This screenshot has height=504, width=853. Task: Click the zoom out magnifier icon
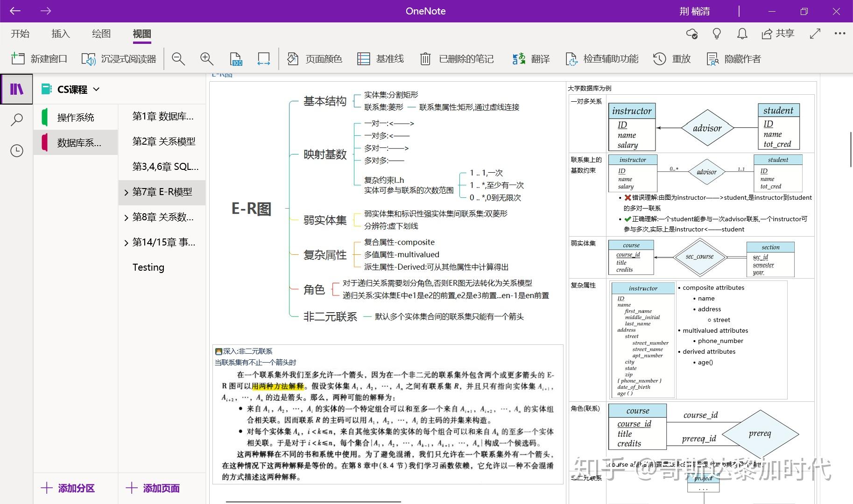pyautogui.click(x=178, y=59)
